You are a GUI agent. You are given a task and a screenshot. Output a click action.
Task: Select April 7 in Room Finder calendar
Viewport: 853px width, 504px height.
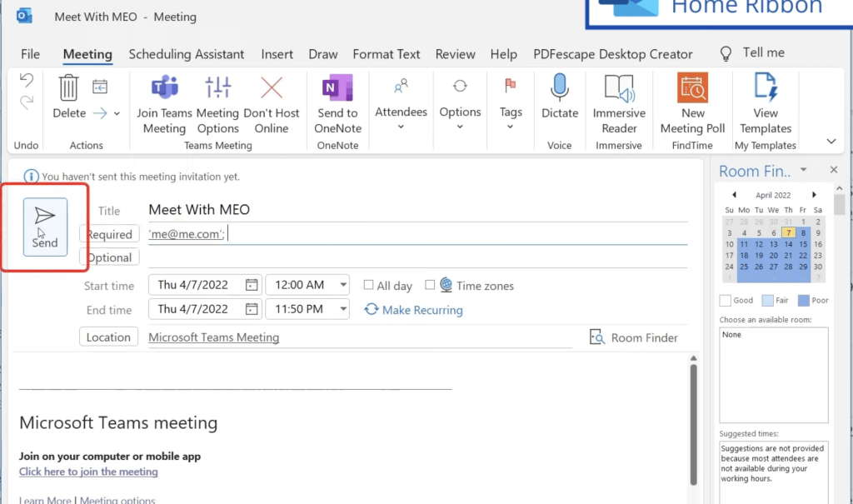click(x=788, y=233)
